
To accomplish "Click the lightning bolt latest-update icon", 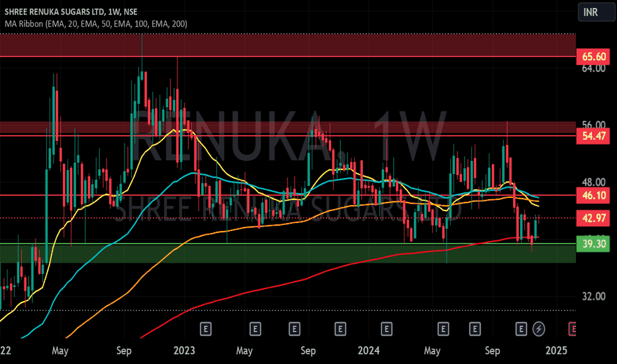I will (539, 328).
